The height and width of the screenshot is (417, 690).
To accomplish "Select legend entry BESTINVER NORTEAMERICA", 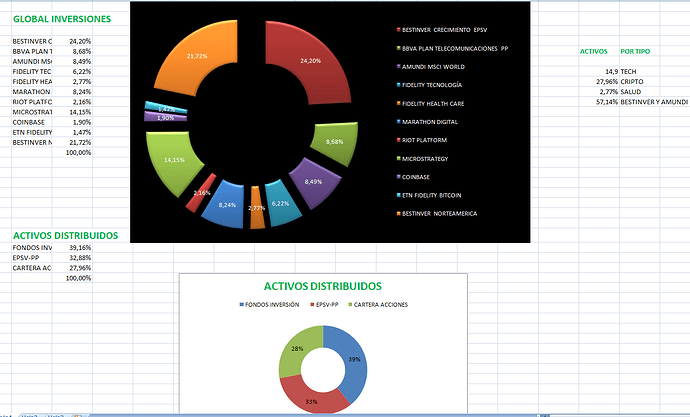I will tap(437, 213).
